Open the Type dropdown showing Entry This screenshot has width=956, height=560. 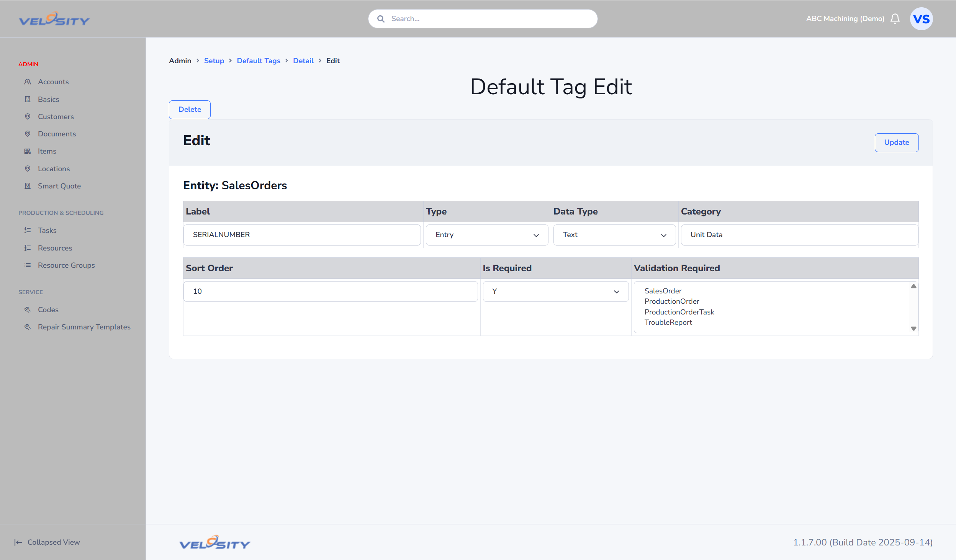(x=487, y=235)
